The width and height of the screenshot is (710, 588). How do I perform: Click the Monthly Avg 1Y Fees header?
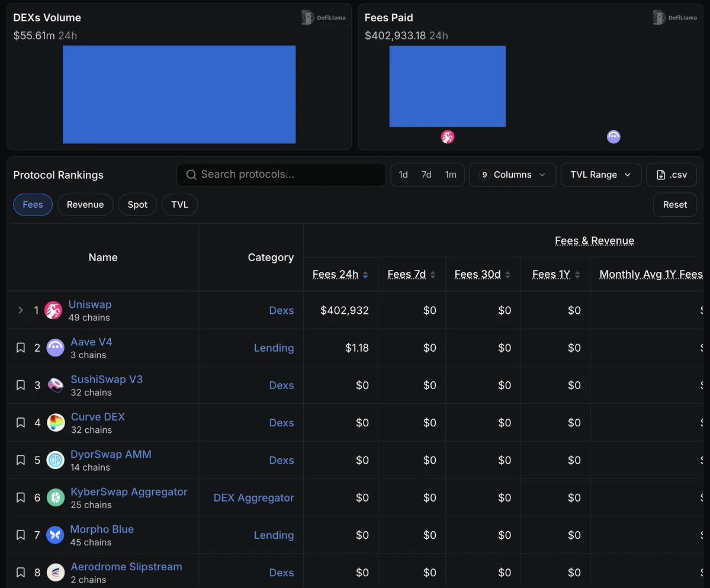[x=651, y=275]
